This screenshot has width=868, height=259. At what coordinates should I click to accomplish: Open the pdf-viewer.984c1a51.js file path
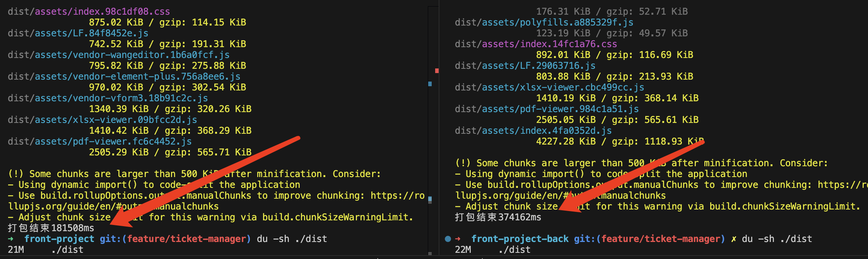[x=547, y=109]
